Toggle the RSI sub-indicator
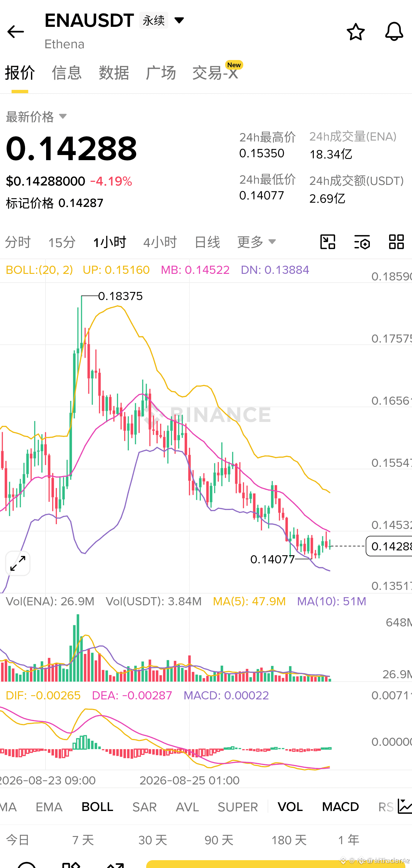Screen dimensions: 412x868 point(386,807)
